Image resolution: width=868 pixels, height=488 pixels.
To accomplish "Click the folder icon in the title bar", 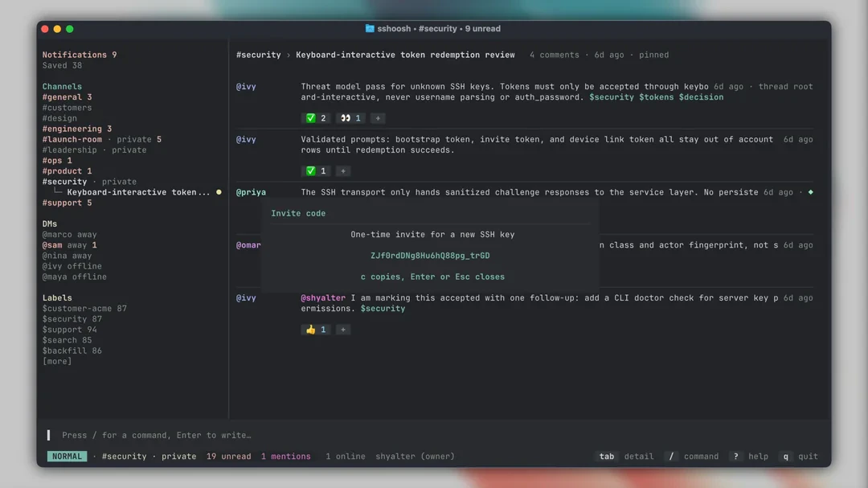I will point(370,28).
